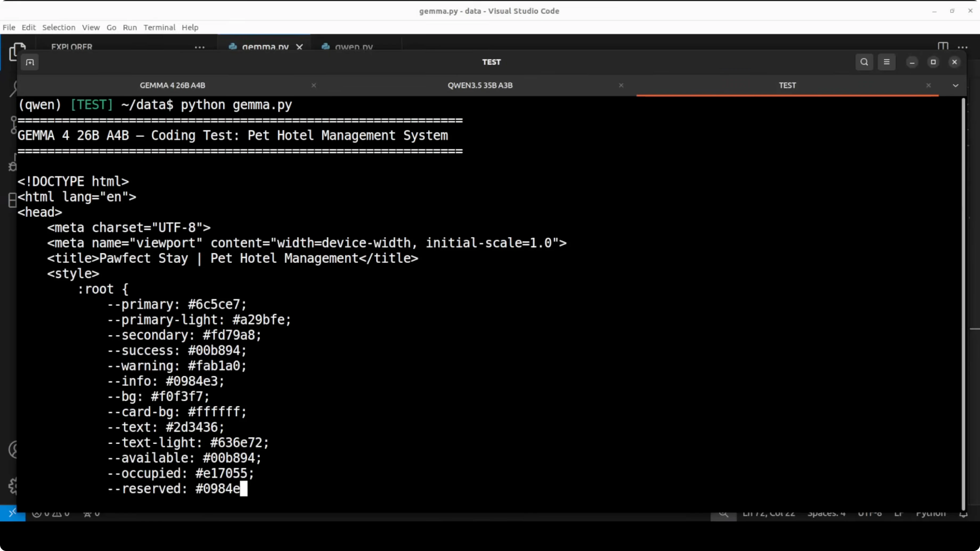The width and height of the screenshot is (980, 551).
Task: Switch to GEMMA 4 26B A4B tab
Action: [x=172, y=85]
